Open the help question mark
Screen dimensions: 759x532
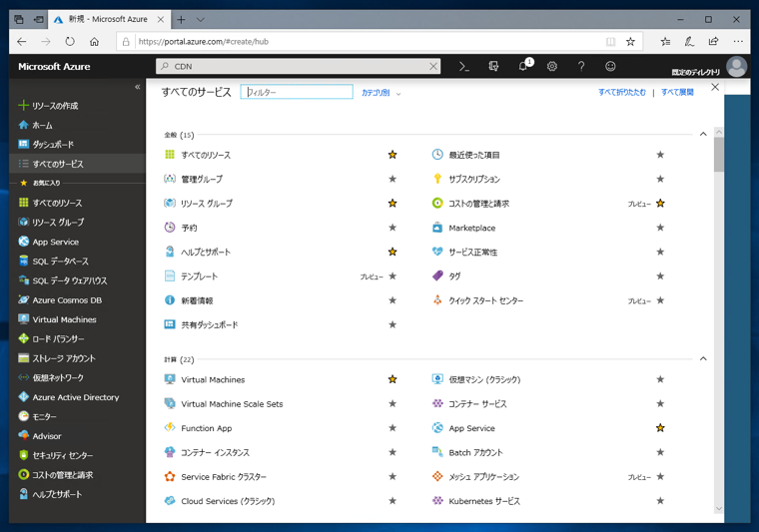(581, 66)
